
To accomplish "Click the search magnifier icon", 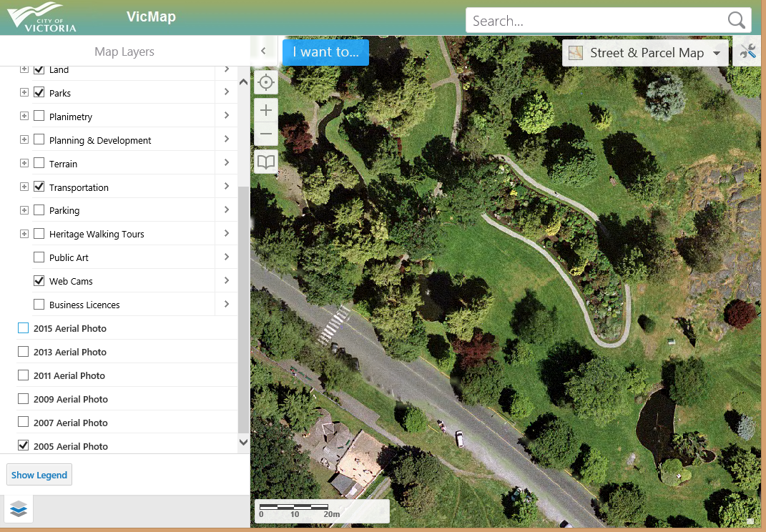I will (x=736, y=21).
